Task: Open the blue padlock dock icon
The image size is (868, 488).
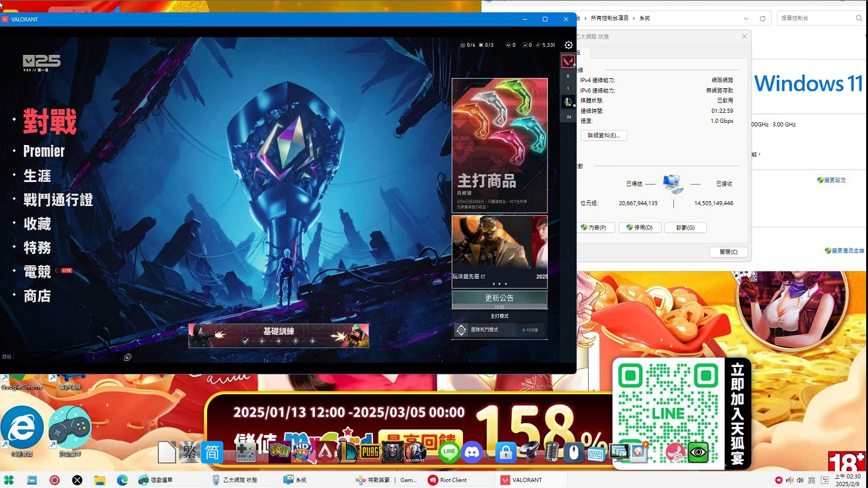Action: [x=506, y=452]
